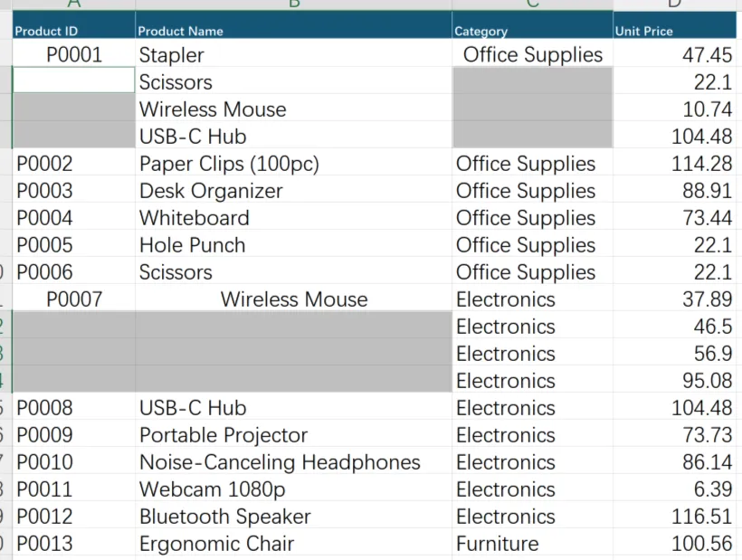Viewport: 742px width, 560px height.
Task: Select the Unit Price header cell
Action: (x=674, y=25)
